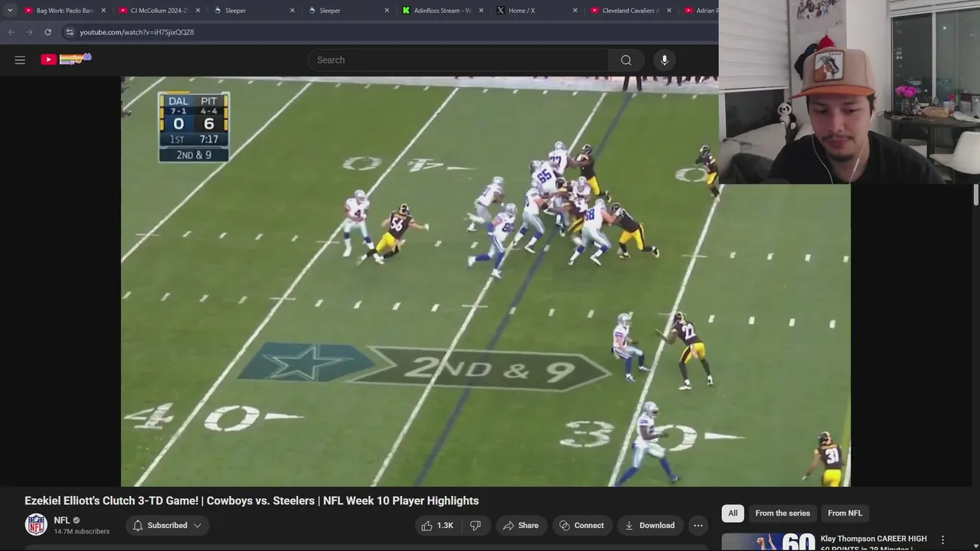Click the 14.7M subscribers text
The image size is (980, 551).
(82, 531)
